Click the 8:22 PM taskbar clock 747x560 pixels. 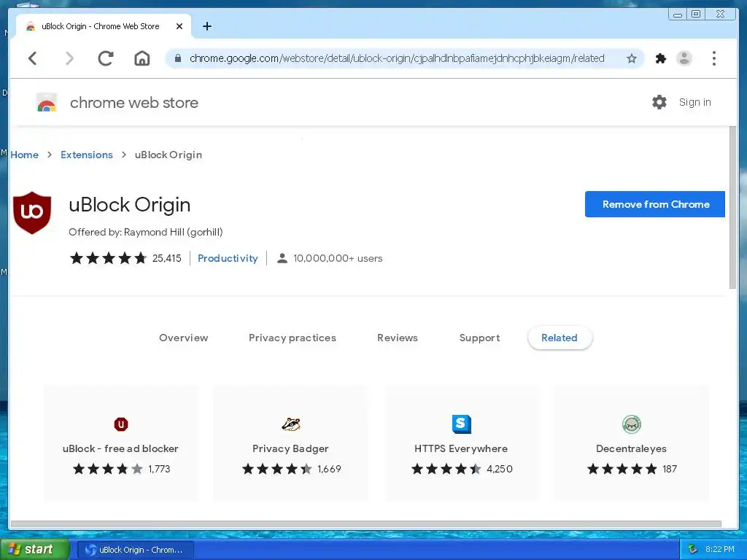(x=719, y=549)
